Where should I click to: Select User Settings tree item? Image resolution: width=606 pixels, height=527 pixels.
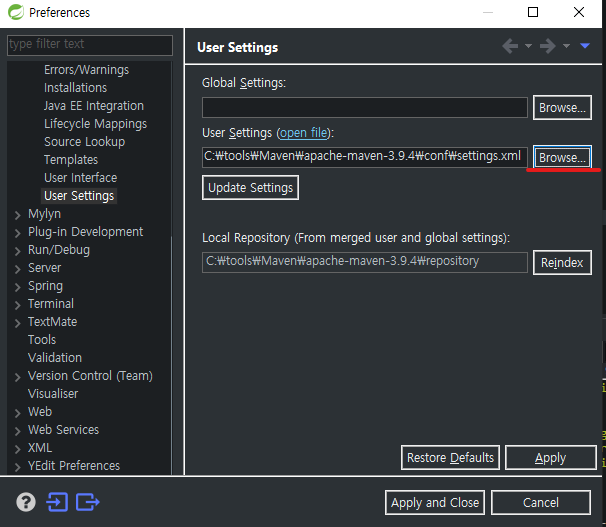pyautogui.click(x=79, y=196)
